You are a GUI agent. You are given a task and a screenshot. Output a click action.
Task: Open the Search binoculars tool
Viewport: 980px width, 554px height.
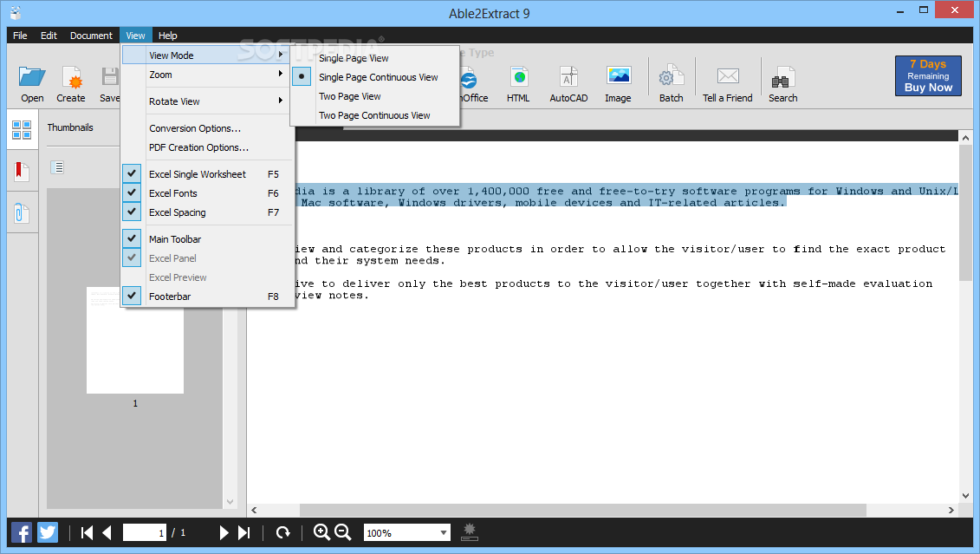(x=782, y=78)
